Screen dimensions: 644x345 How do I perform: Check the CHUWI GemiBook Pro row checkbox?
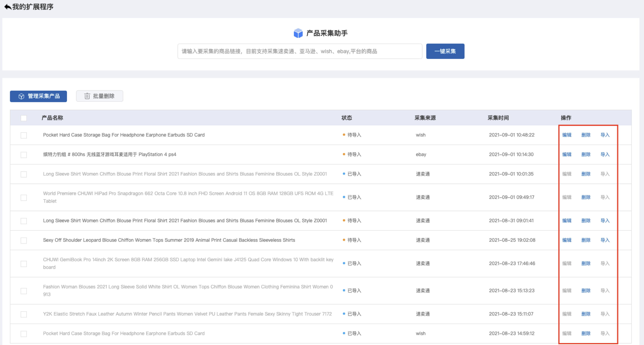24,264
